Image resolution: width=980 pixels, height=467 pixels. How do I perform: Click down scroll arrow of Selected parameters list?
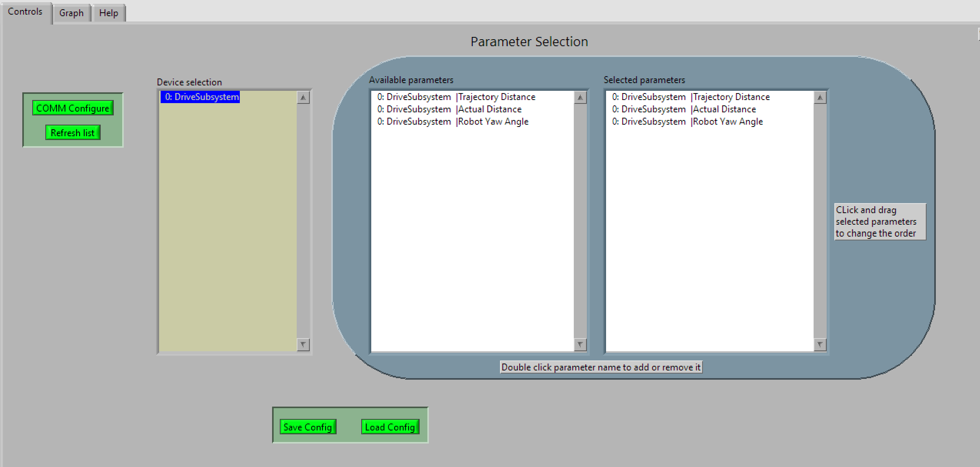tap(821, 344)
